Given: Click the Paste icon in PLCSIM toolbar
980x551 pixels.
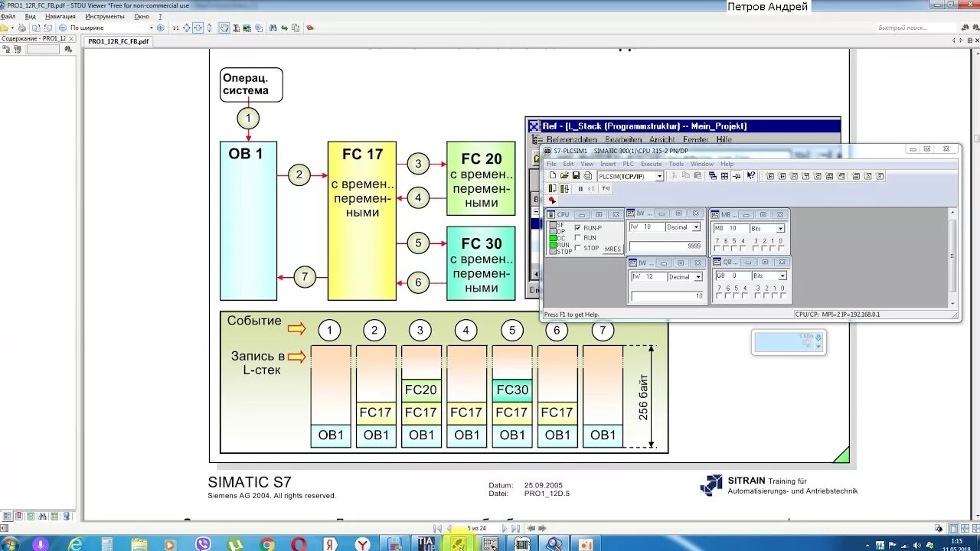Looking at the screenshot, I should click(x=697, y=175).
